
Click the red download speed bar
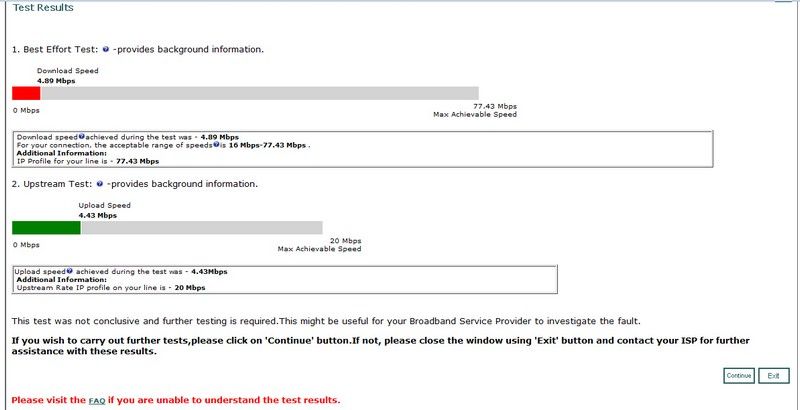(26, 93)
